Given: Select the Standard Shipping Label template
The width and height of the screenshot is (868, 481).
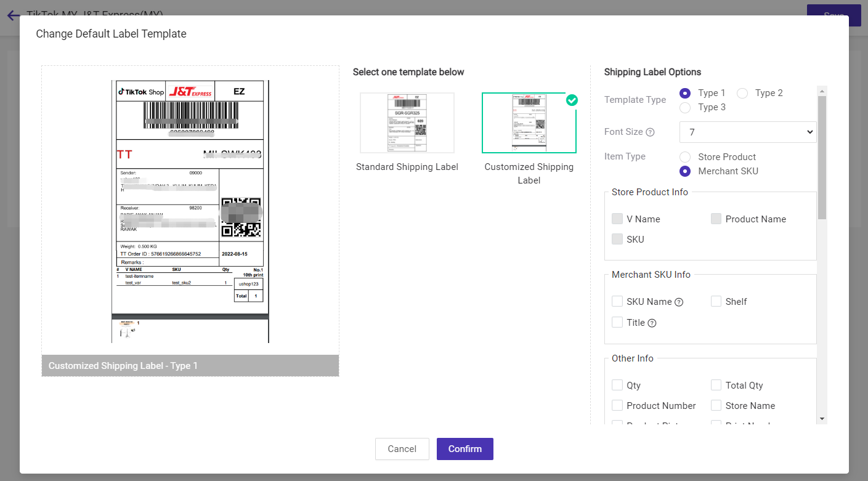Looking at the screenshot, I should point(407,123).
